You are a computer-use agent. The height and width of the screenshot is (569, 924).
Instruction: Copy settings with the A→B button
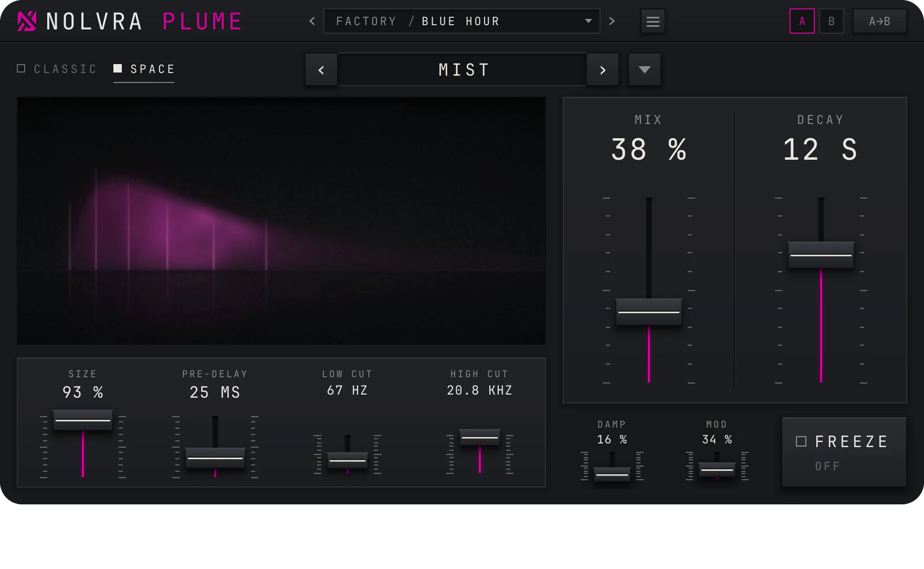tap(879, 21)
